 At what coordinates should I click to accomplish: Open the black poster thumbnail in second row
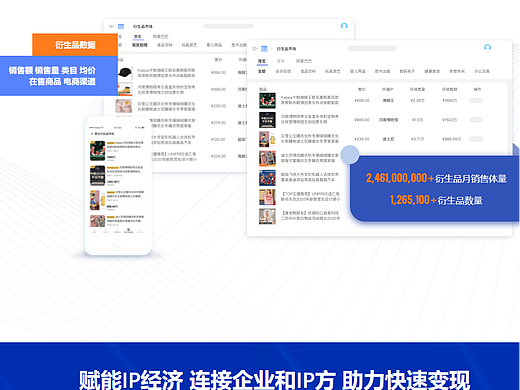coord(267,120)
